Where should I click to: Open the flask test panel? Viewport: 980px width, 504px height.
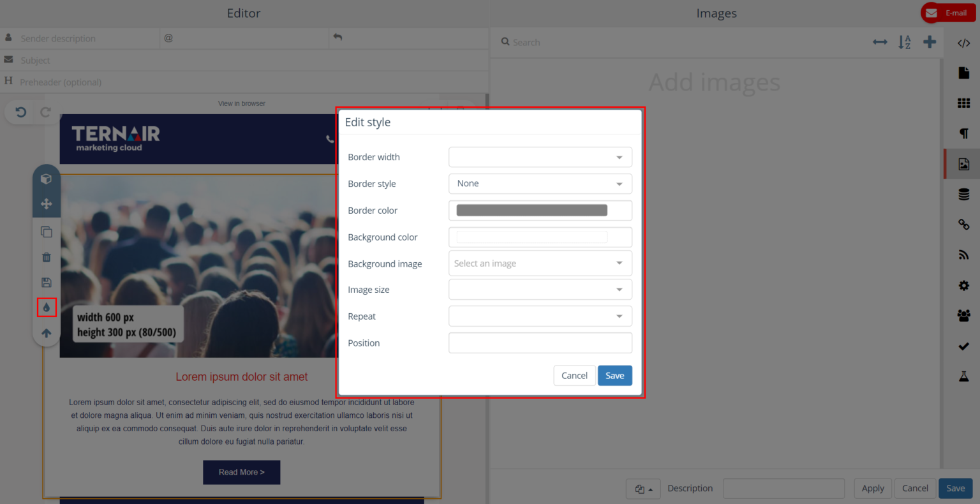coord(963,376)
